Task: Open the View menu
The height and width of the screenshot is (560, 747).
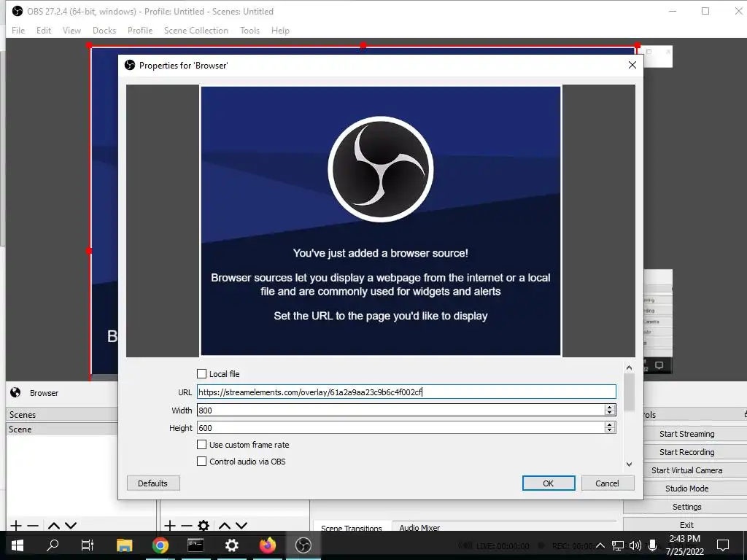Action: pos(71,31)
